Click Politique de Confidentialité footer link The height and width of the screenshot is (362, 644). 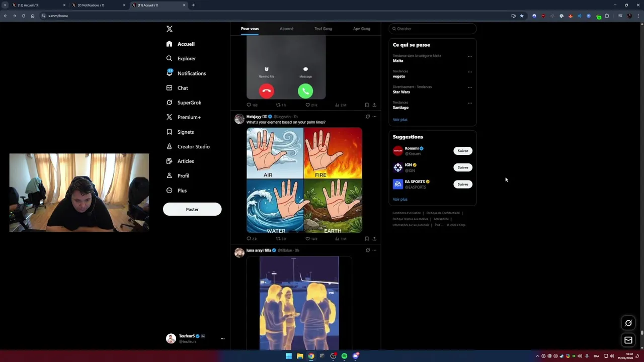(x=443, y=213)
